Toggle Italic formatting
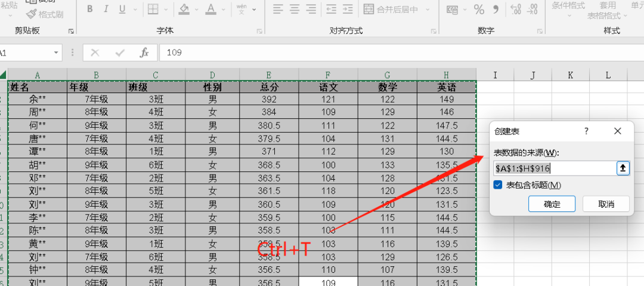The height and width of the screenshot is (286, 644). 106,9
